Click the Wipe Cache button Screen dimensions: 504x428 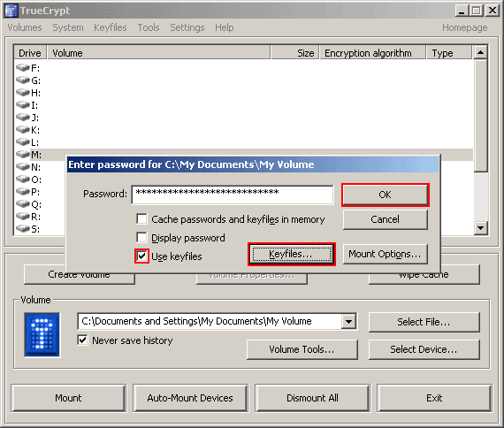point(424,278)
